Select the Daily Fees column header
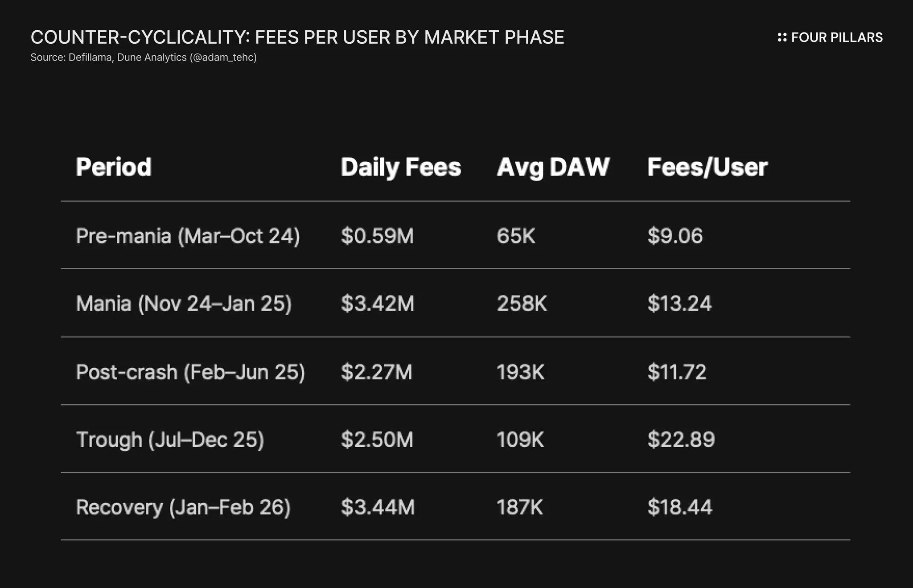 pos(401,167)
